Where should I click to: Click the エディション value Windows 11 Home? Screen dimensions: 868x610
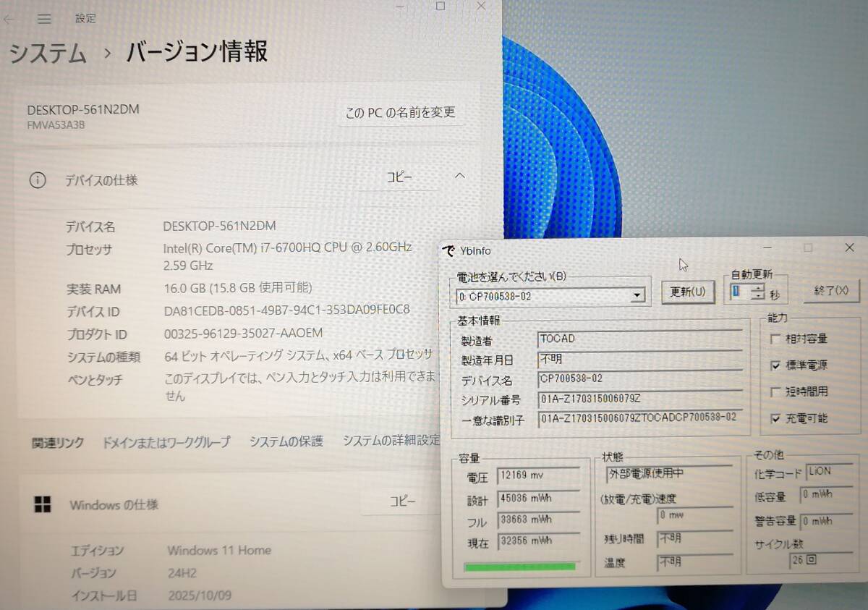(x=219, y=551)
